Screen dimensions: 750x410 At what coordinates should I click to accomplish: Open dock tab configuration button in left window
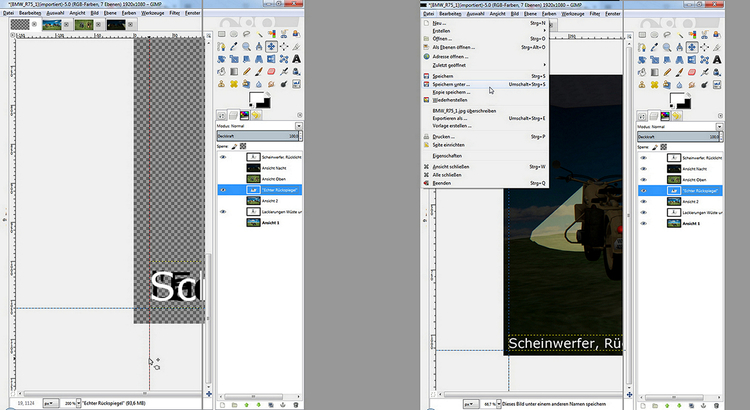point(299,115)
